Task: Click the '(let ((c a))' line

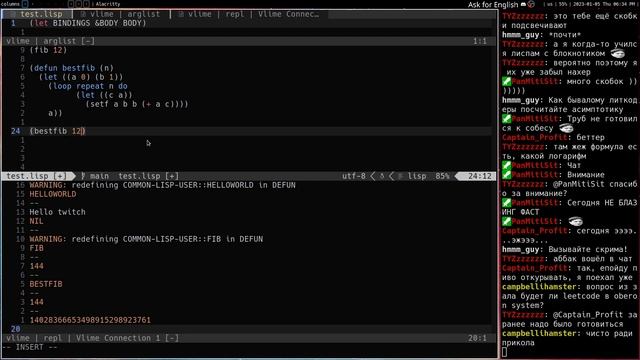Action: 104,95
